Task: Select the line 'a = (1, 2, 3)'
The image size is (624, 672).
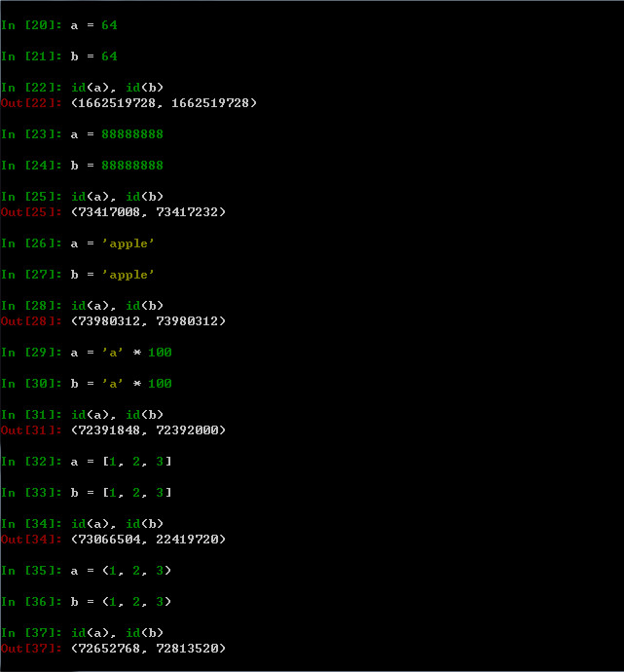Action: (122, 571)
